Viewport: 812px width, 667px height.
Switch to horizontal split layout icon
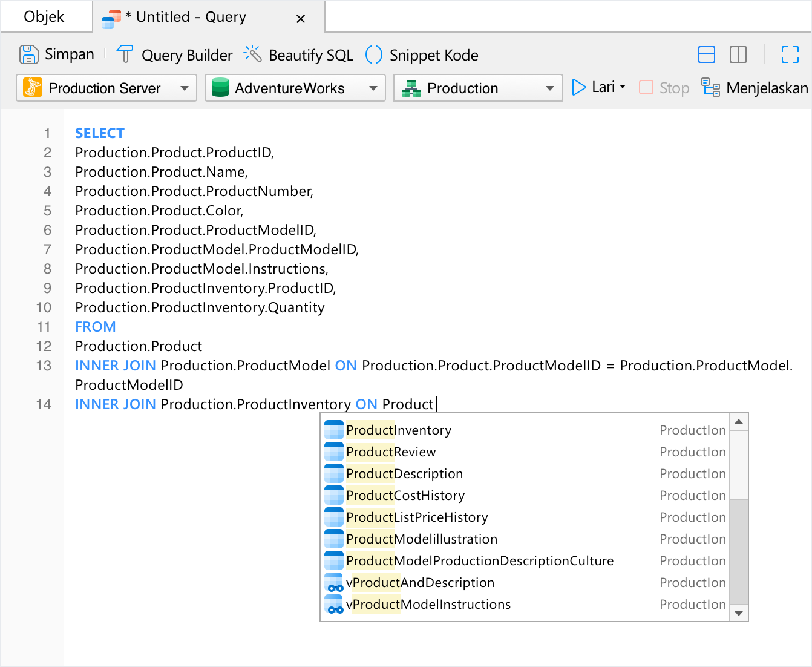pos(706,54)
